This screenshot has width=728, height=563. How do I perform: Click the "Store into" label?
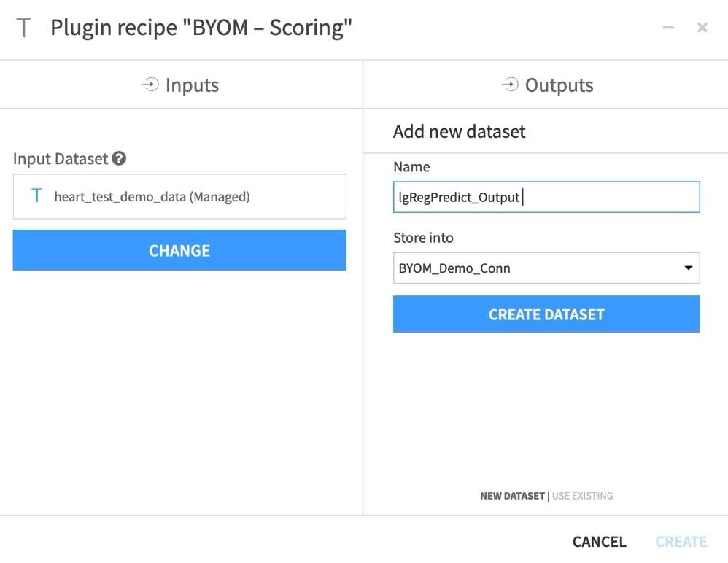click(423, 238)
